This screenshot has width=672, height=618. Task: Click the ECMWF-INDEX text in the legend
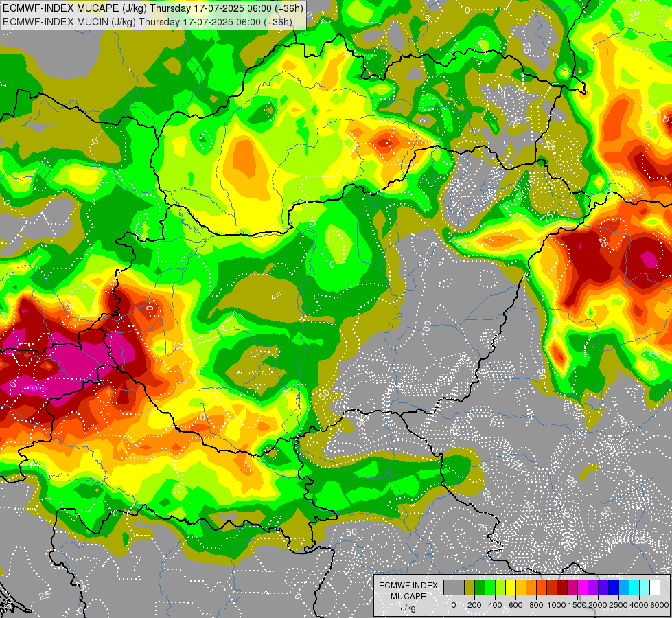pyautogui.click(x=408, y=586)
